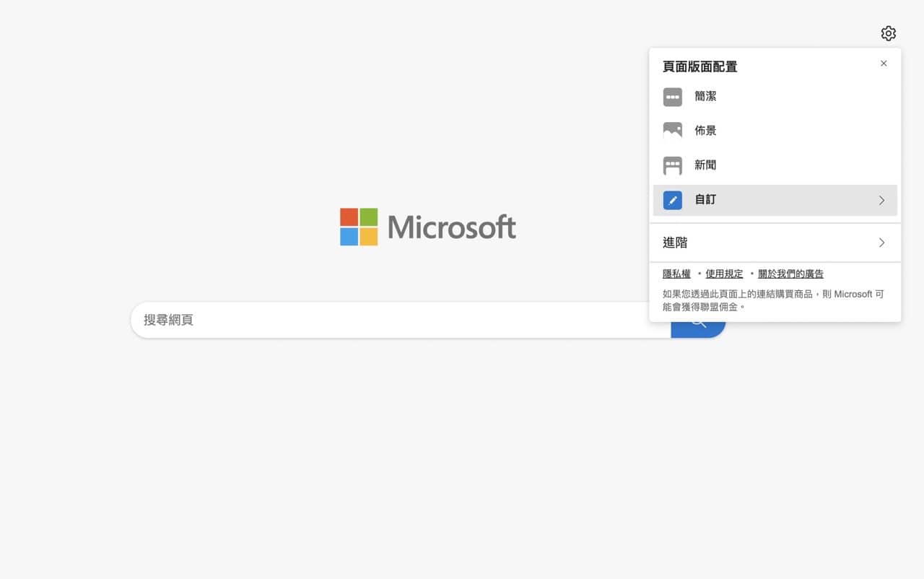This screenshot has width=924, height=579.
Task: Click the 自訂 pencil icon
Action: pyautogui.click(x=672, y=200)
